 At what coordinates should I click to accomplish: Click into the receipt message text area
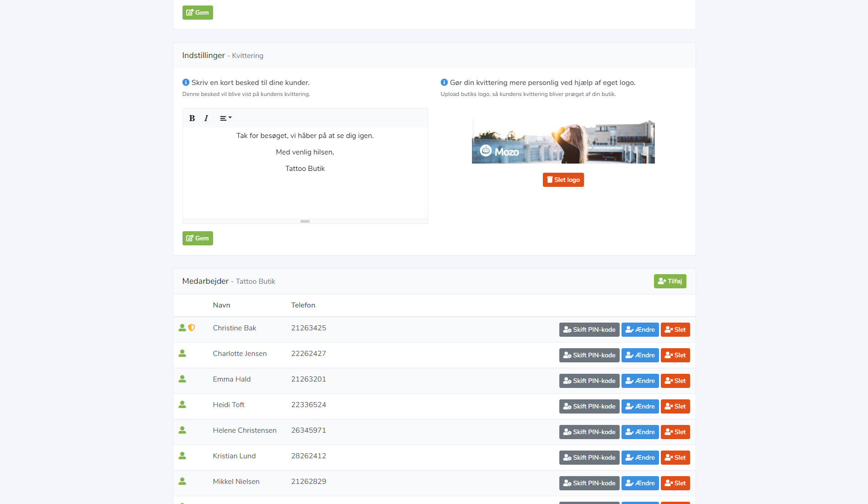click(305, 192)
